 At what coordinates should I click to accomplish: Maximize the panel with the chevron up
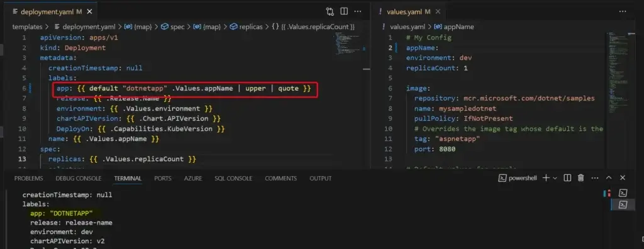click(609, 178)
